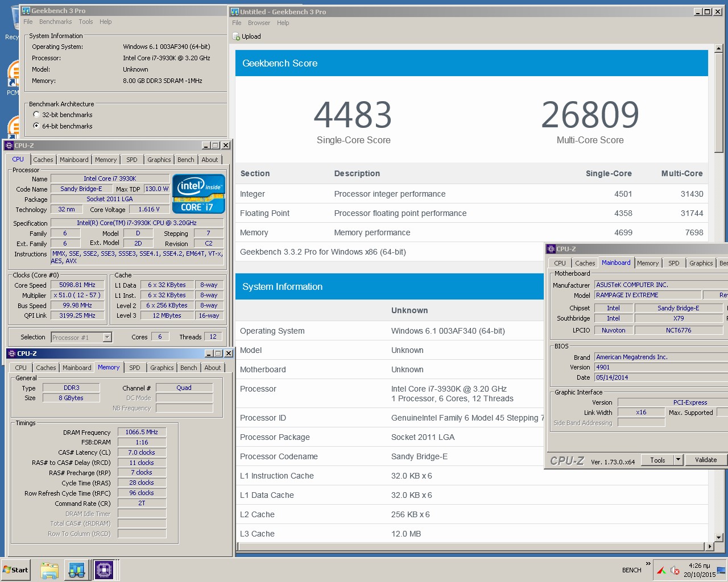Click the Untitled Geekbench window title icon
This screenshot has width=728, height=582.
pyautogui.click(x=234, y=12)
